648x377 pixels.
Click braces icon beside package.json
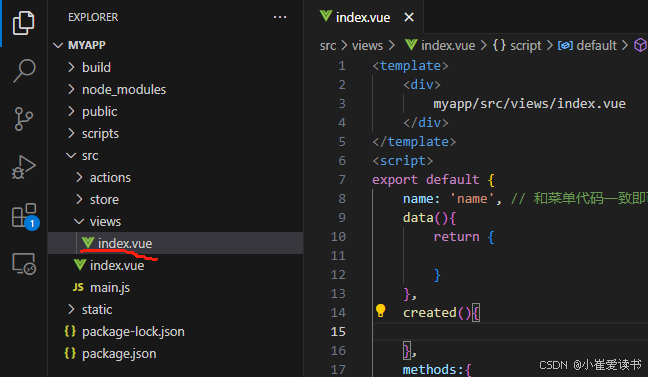(x=70, y=353)
